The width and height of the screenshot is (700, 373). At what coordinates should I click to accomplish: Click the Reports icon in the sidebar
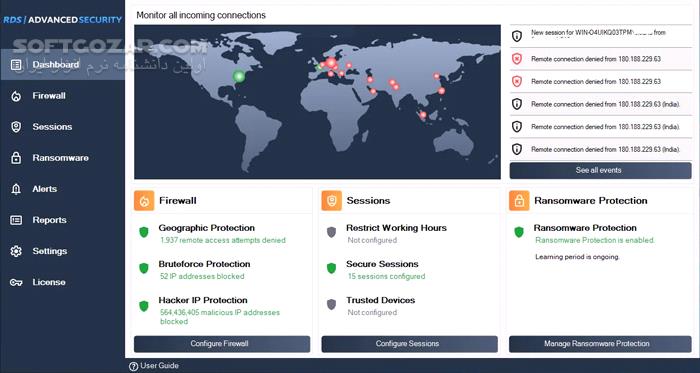tap(16, 220)
